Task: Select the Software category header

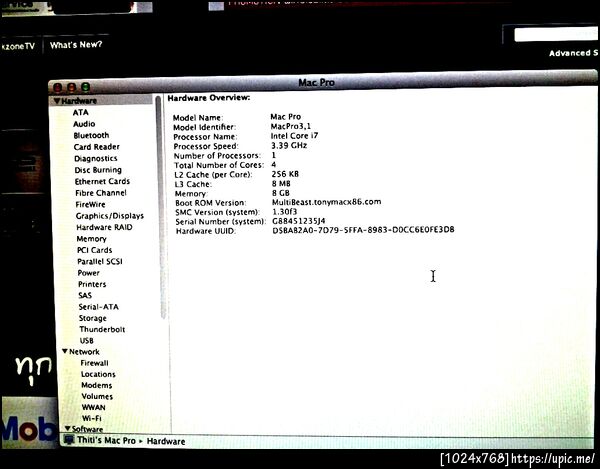Action: click(88, 429)
